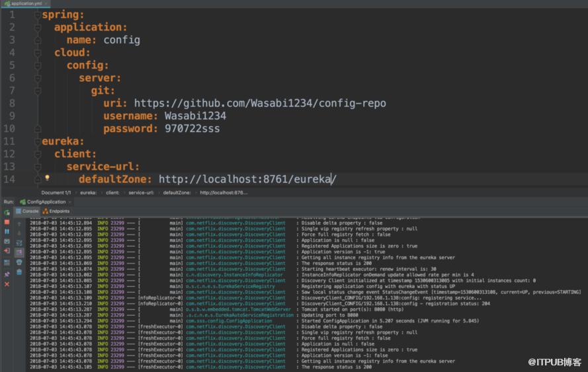Viewport: 588px width, 372px height.
Task: Click the github.com config-repo URL on line 8
Action: point(260,103)
